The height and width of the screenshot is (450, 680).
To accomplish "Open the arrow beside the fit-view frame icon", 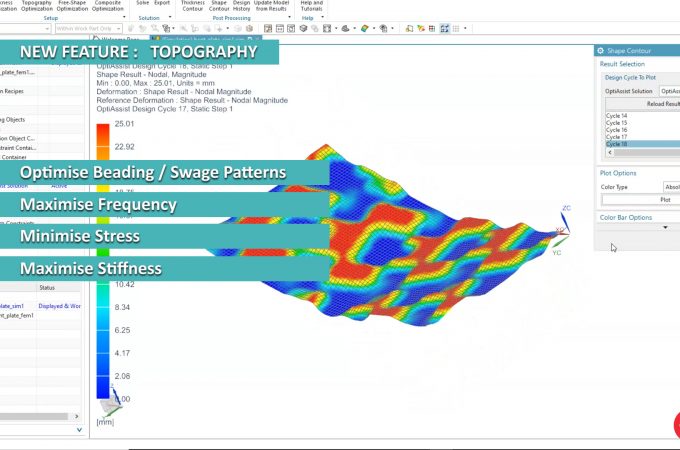I will pos(336,29).
